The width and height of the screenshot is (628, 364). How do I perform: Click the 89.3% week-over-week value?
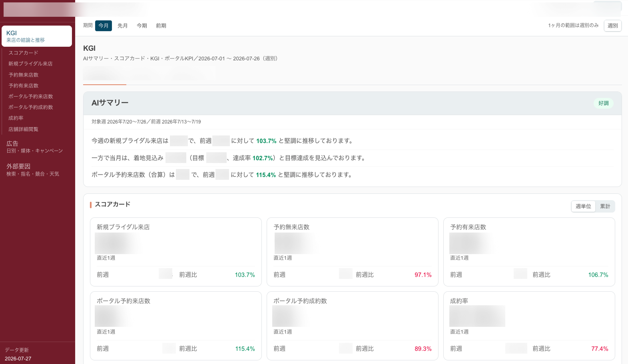[423, 349]
